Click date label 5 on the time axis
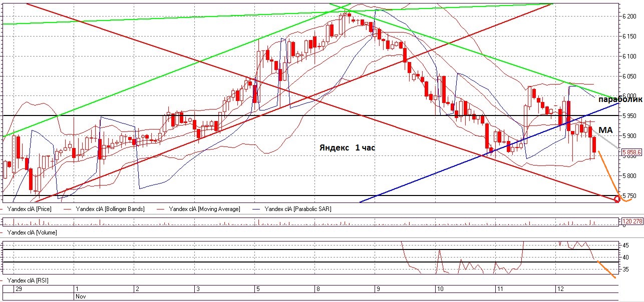644x302 pixels. coord(258,289)
